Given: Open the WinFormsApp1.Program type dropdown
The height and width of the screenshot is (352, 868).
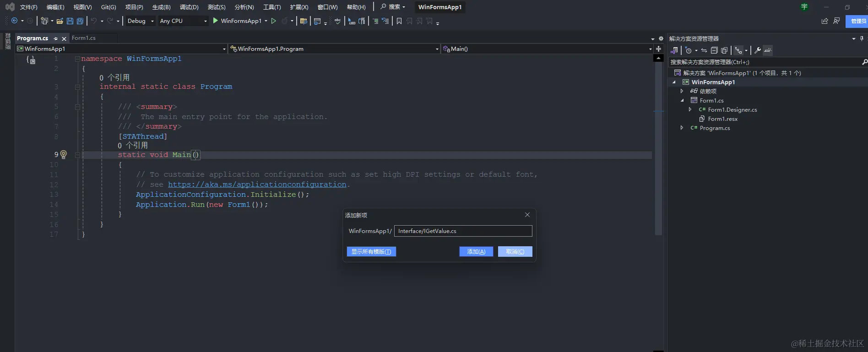Looking at the screenshot, I should 334,49.
